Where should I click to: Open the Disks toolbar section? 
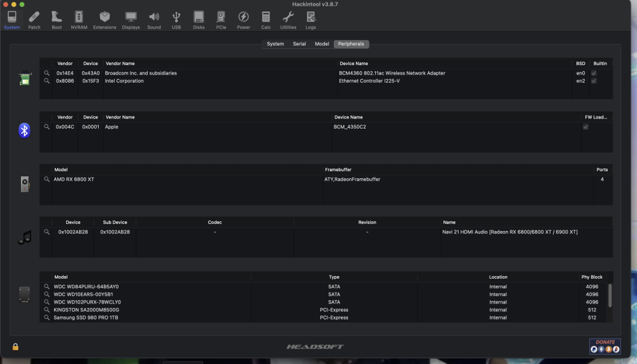coord(199,20)
